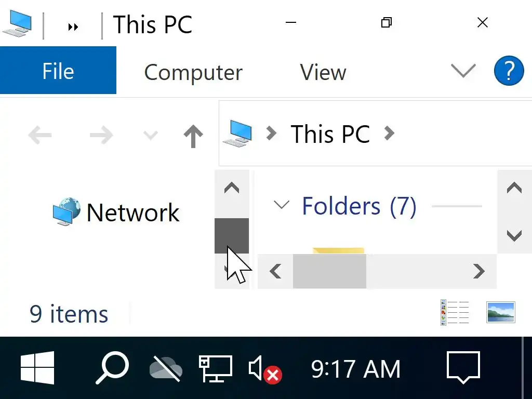Open taskbar Search magnifier
The image size is (532, 399).
click(x=112, y=368)
